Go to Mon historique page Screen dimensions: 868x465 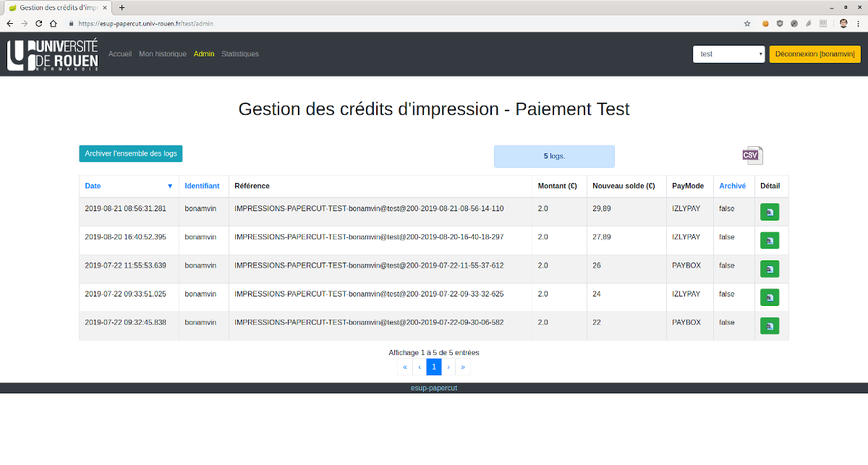point(163,54)
